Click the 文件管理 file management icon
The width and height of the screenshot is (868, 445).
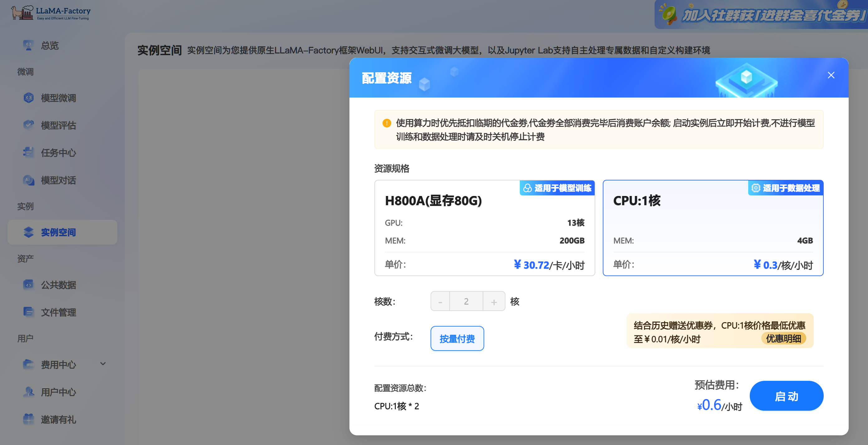pos(28,312)
